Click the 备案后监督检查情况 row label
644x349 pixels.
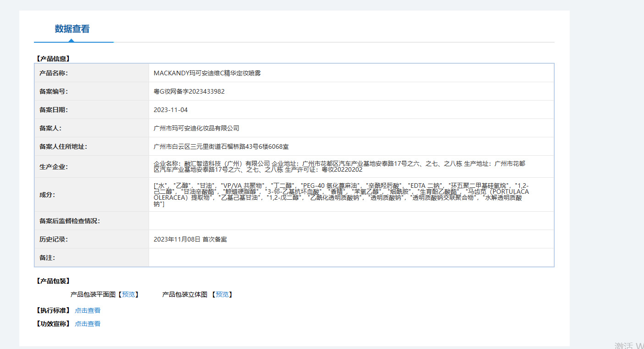[70, 221]
